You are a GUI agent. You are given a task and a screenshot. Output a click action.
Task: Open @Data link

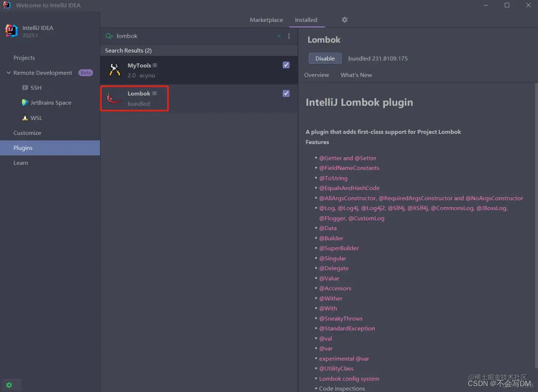click(x=328, y=228)
